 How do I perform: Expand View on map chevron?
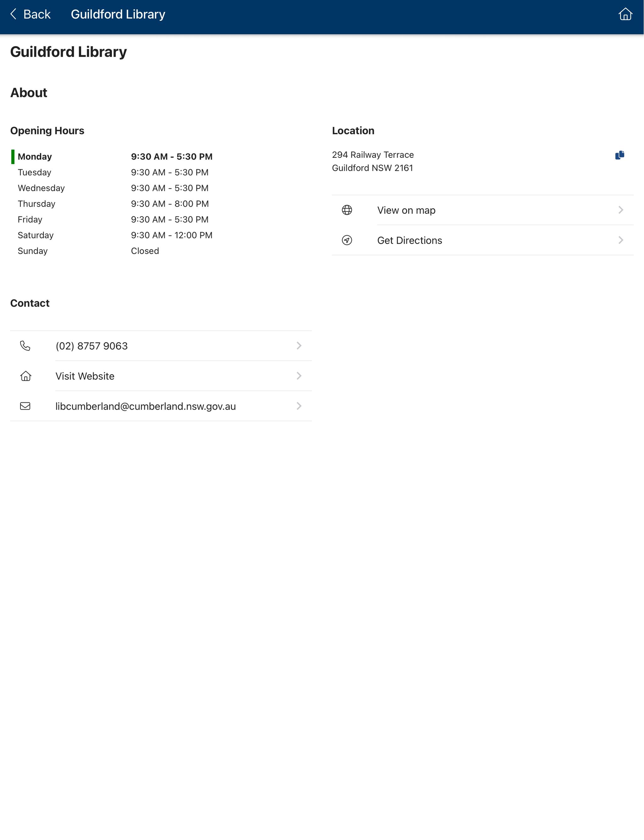click(621, 210)
